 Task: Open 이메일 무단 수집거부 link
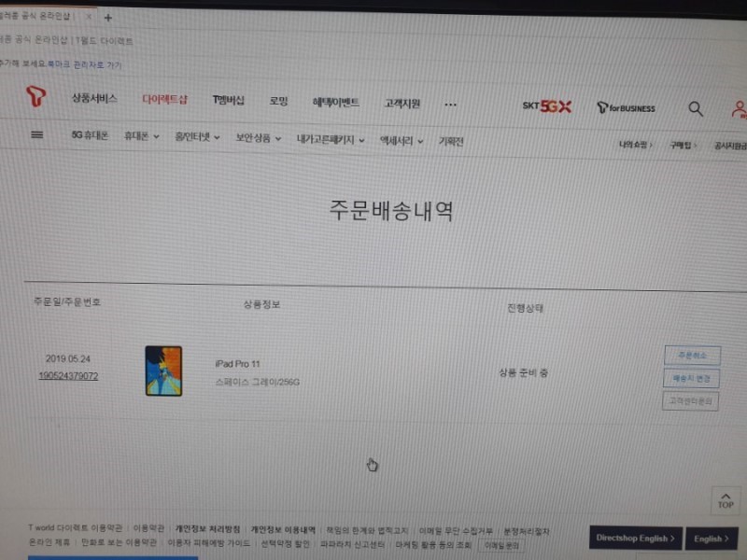[x=456, y=531]
